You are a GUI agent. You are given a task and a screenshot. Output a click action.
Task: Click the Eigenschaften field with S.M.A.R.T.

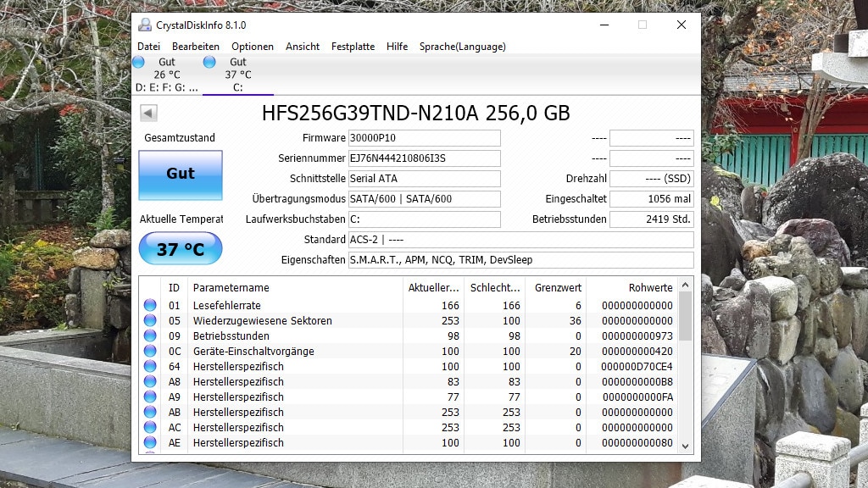(521, 260)
